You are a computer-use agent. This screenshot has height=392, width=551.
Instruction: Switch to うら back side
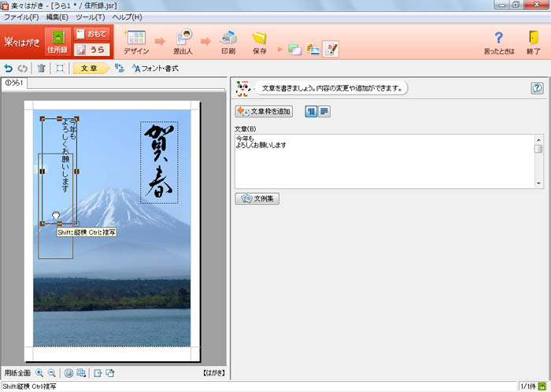click(x=92, y=49)
